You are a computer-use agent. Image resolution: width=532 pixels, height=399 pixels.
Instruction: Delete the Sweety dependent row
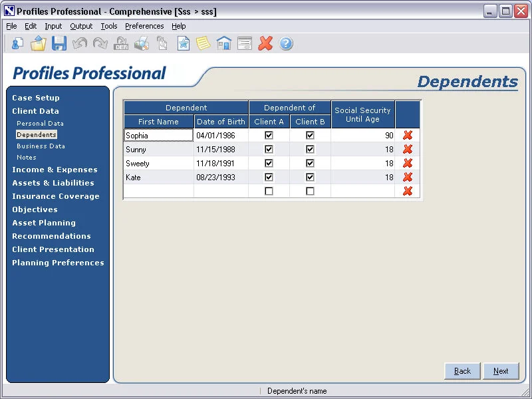click(408, 163)
